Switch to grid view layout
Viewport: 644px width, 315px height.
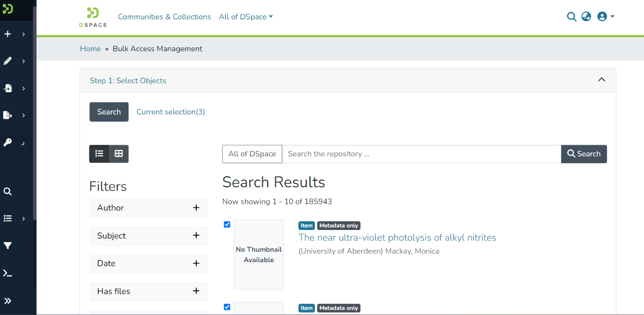119,153
